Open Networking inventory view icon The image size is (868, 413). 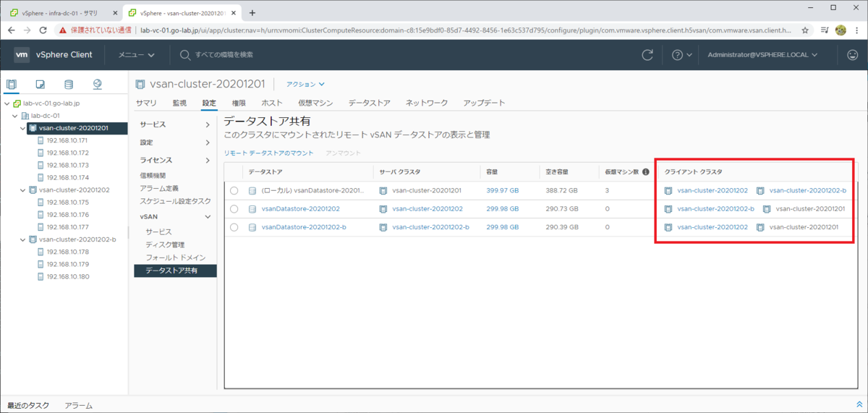click(98, 84)
